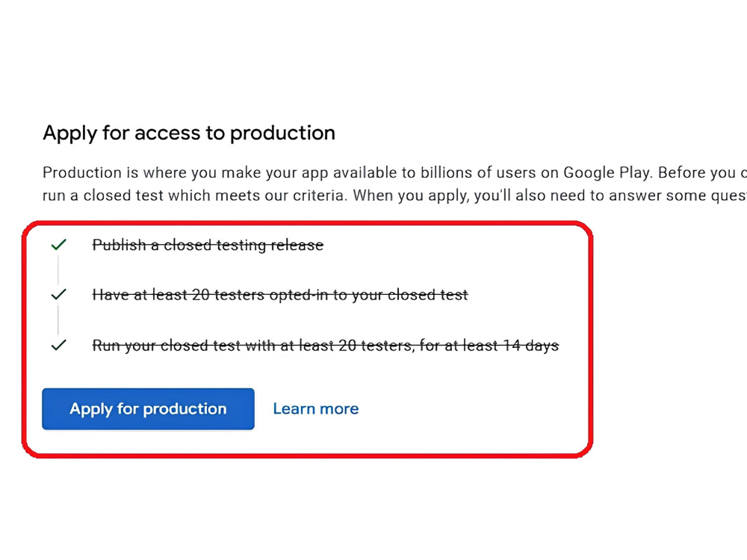This screenshot has width=747, height=560.
Task: Expand the testers opted-in criterion row
Action: point(280,294)
